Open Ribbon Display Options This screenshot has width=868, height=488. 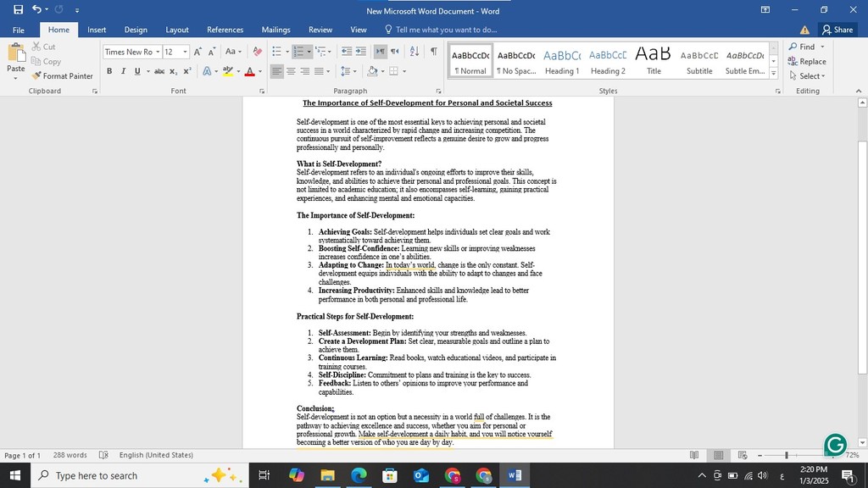click(765, 9)
